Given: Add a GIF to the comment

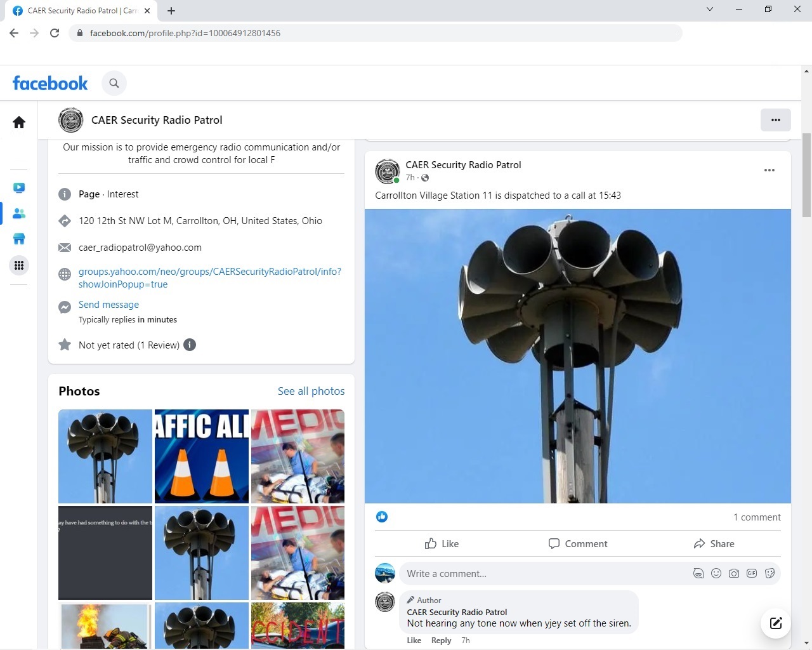Looking at the screenshot, I should click(752, 574).
